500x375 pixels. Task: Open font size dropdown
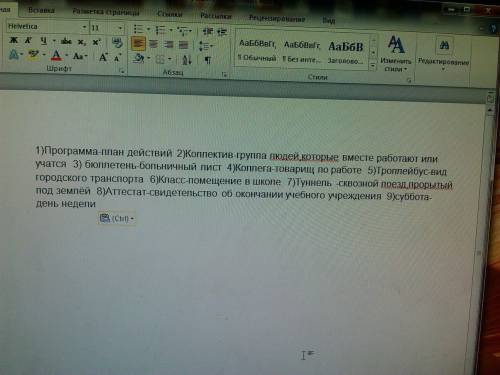(120, 28)
